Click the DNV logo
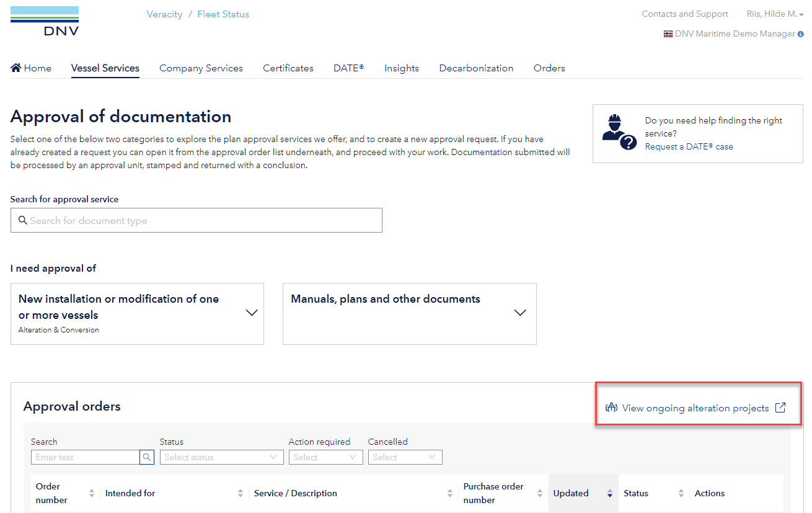Viewport: 812px width, 513px height. (x=45, y=21)
